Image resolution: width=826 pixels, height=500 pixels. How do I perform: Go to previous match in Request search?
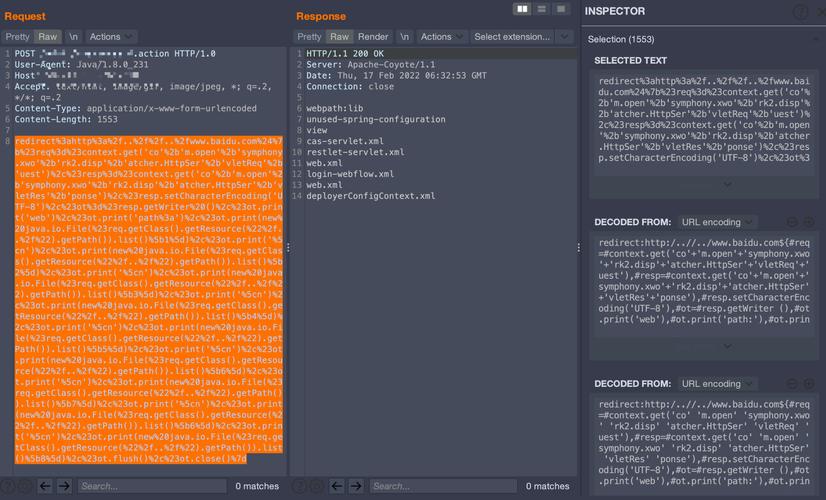point(45,486)
